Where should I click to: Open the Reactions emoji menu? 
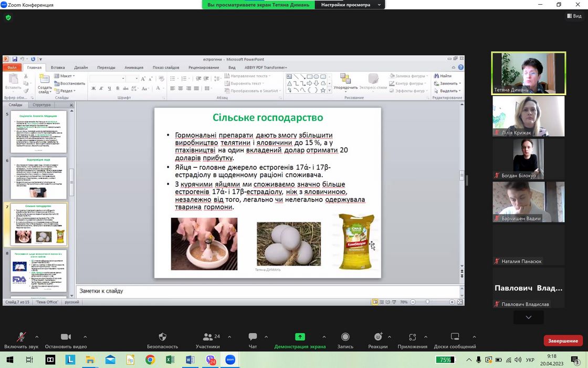pos(378,337)
